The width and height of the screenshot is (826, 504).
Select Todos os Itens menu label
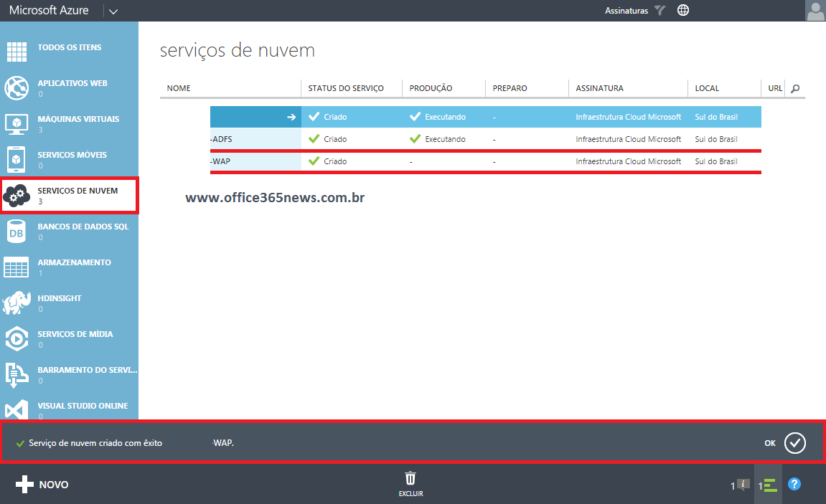[70, 47]
